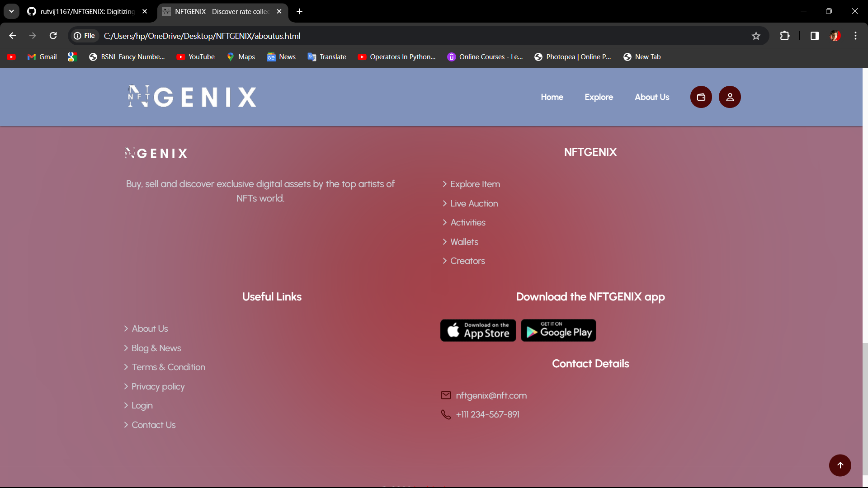Open the Chrome three-dot menu

tap(855, 36)
